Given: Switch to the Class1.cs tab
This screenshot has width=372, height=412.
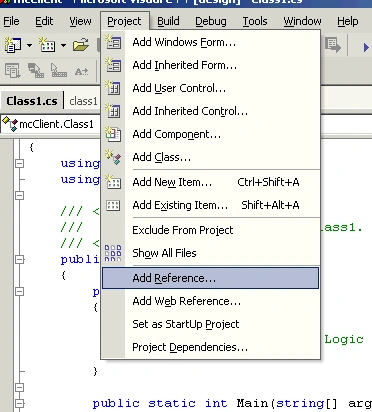Looking at the screenshot, I should [x=32, y=101].
